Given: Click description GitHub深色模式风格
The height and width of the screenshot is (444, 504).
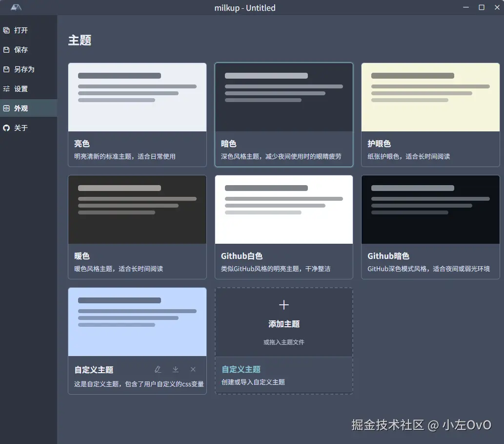Looking at the screenshot, I should (x=429, y=269).
